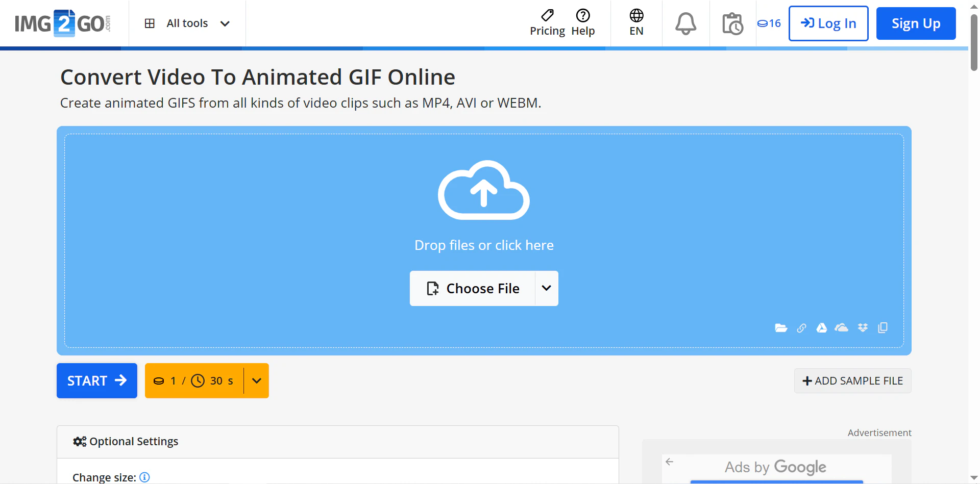Open Help via the question mark icon
The height and width of the screenshot is (484, 980).
pyautogui.click(x=583, y=15)
